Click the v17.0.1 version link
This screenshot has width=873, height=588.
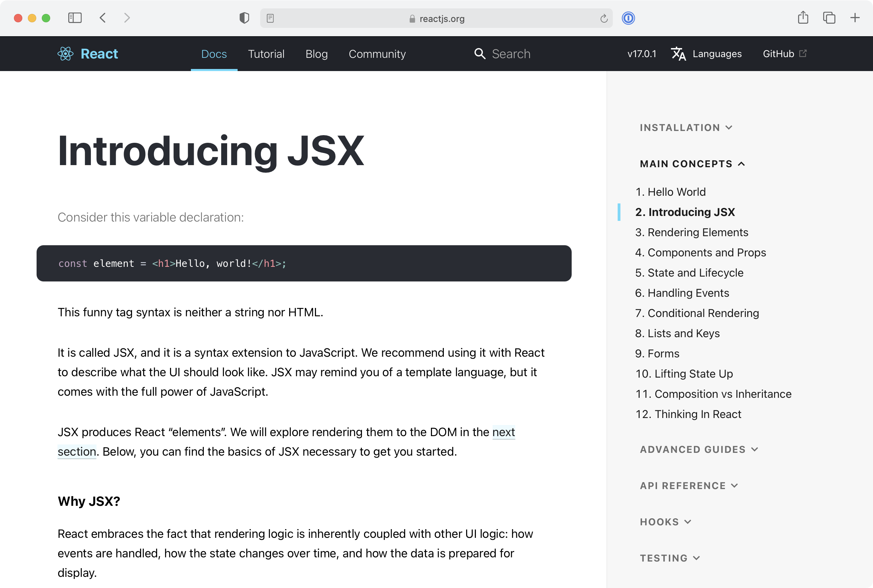point(642,54)
